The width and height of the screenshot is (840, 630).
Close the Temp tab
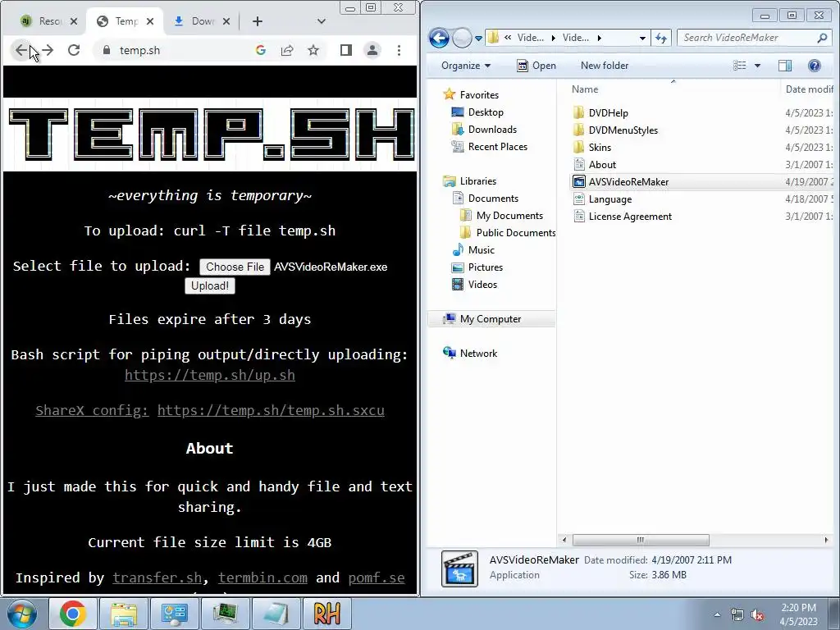(x=150, y=21)
